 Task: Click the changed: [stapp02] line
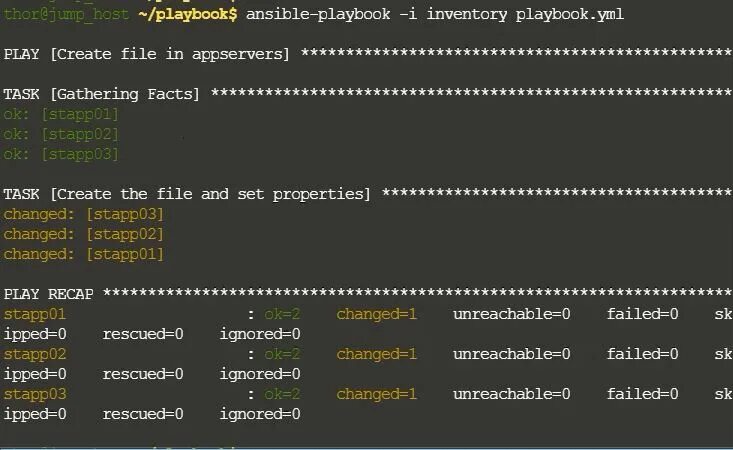[84, 235]
